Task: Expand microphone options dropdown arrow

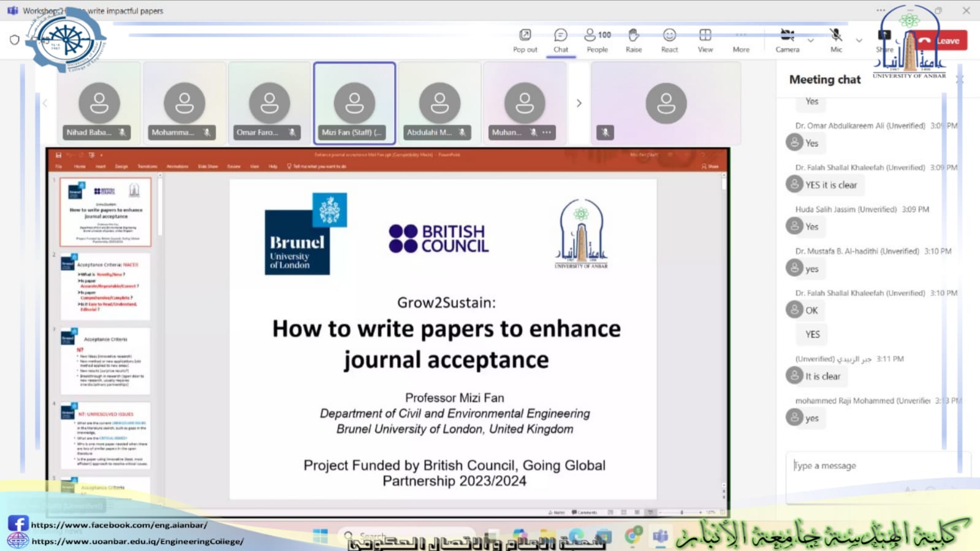Action: click(859, 40)
